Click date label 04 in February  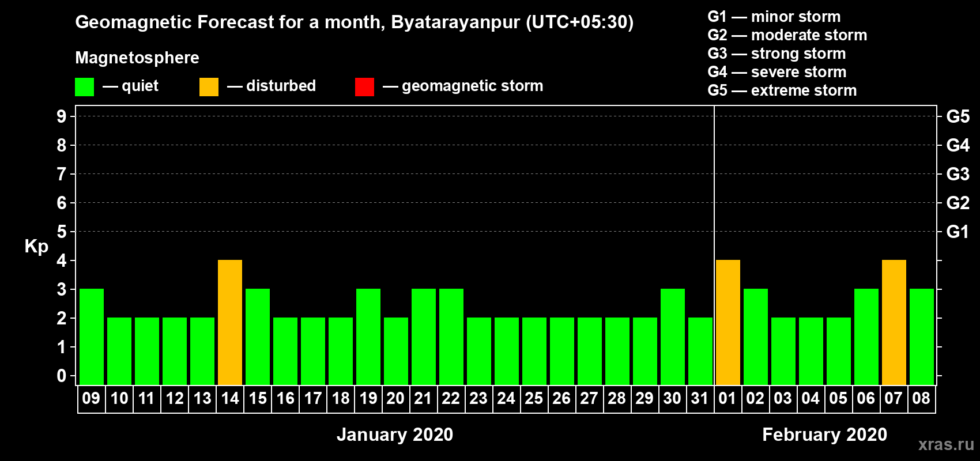[x=811, y=398]
